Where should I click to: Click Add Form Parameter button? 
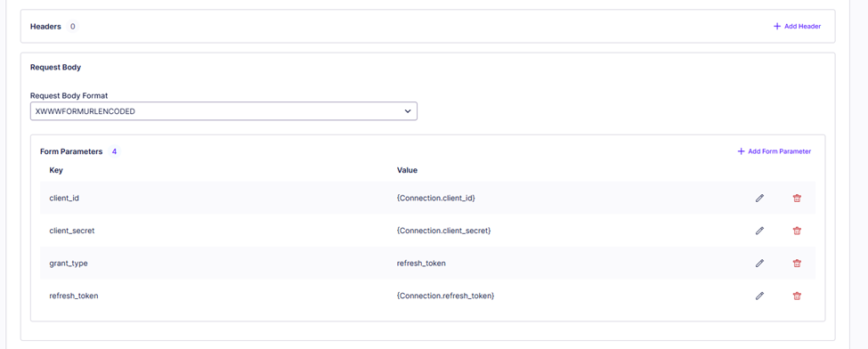tap(774, 151)
